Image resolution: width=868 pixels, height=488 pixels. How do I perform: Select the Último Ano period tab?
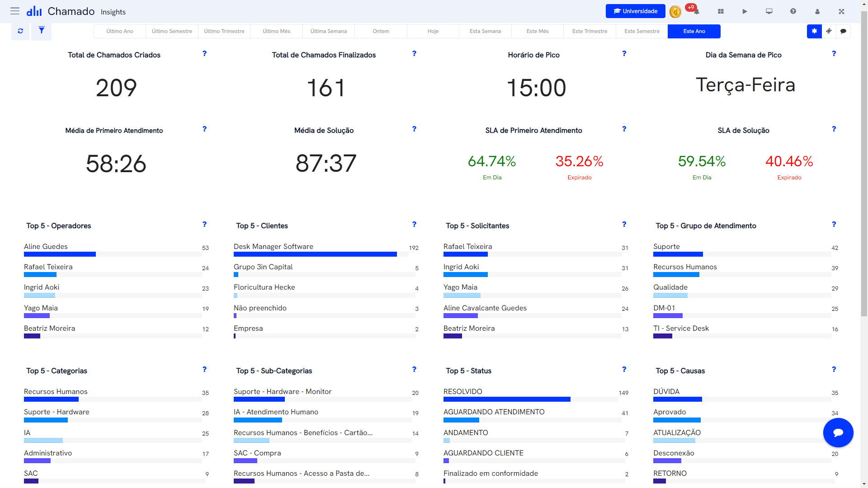(120, 31)
